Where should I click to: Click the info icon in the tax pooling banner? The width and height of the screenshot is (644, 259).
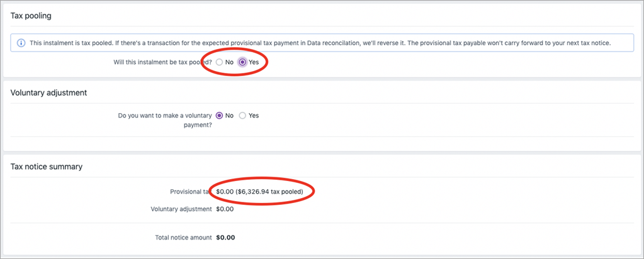click(21, 43)
